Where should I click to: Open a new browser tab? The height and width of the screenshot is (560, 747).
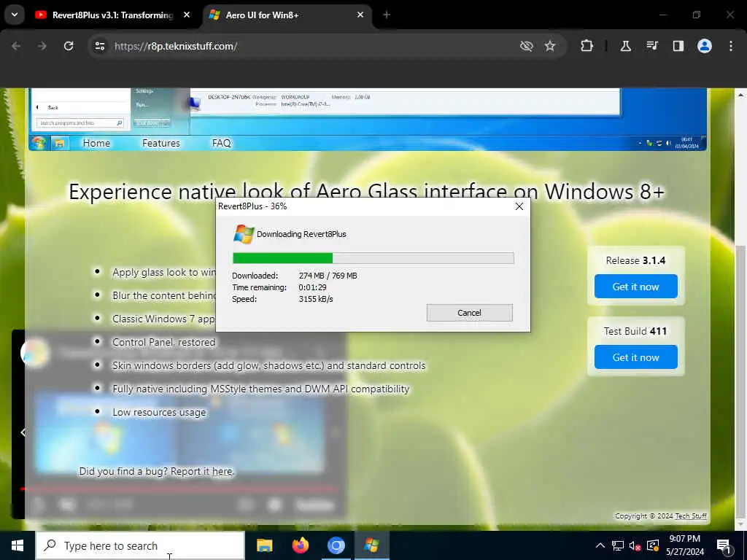[x=387, y=15]
